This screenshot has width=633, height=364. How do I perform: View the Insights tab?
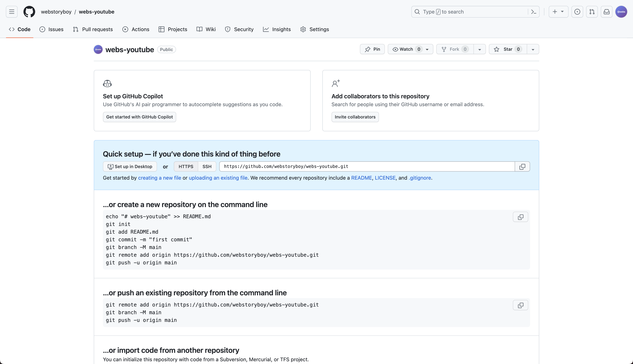[x=277, y=29]
